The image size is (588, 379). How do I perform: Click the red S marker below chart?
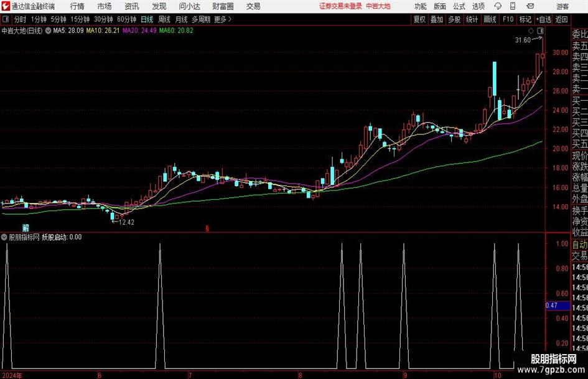207,228
